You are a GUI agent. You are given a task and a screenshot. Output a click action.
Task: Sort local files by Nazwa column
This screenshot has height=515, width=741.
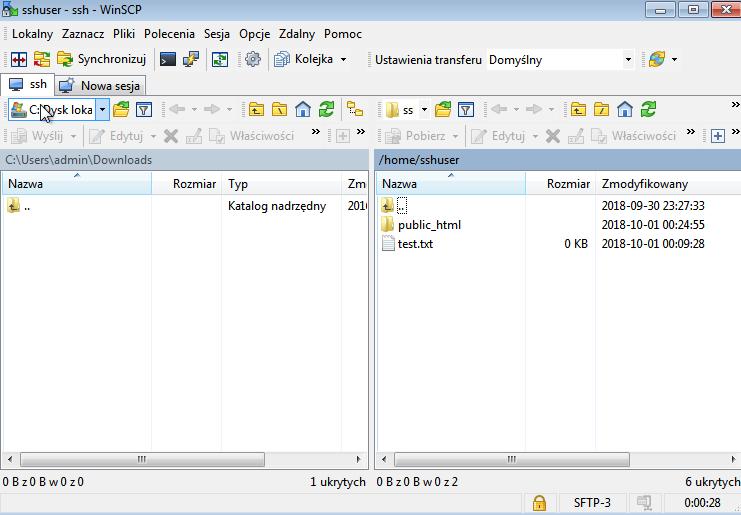coord(77,184)
